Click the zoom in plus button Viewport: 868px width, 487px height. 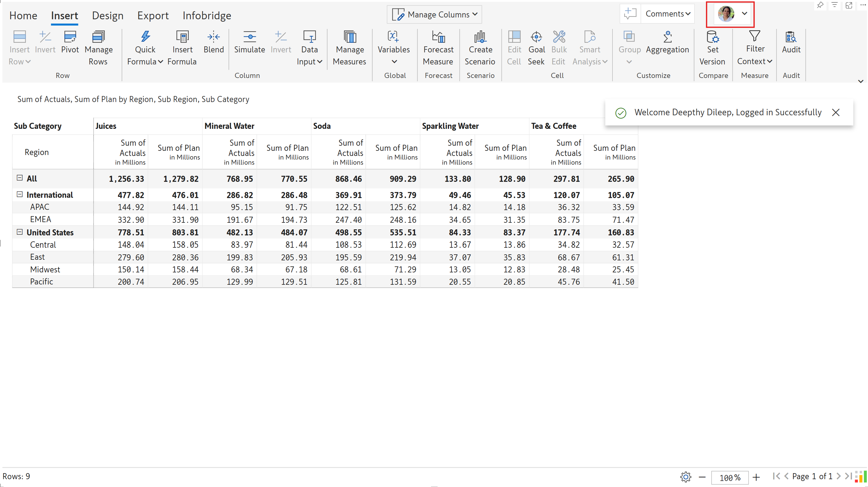[x=756, y=477]
